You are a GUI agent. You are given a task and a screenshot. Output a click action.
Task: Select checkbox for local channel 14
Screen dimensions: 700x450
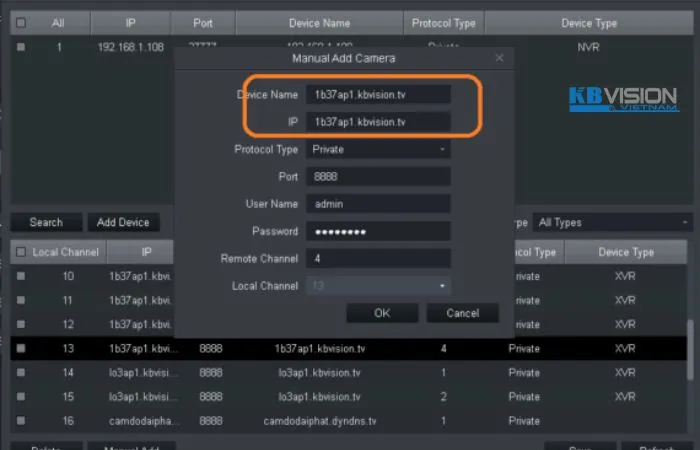21,372
